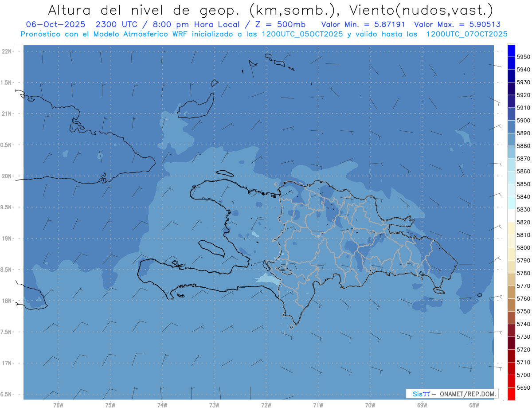Viewport: 532px width, 411px height.
Task: Click the 76W longitude axis label
Action: pos(58,405)
